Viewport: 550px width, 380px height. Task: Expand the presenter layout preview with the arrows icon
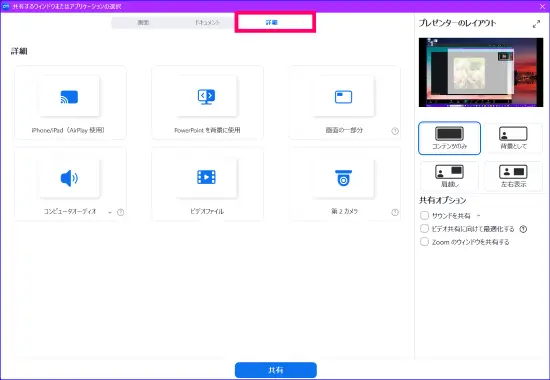pos(536,24)
